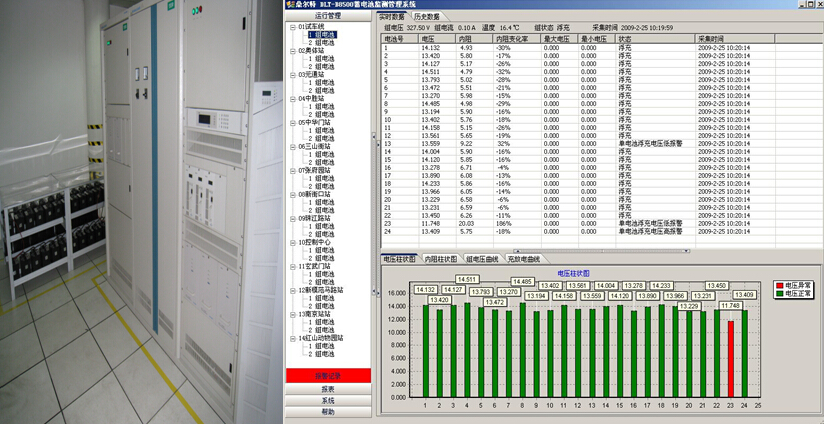Viewport: 824px width, 424px height.
Task: Collapse the 10控制中心 tree node
Action: (293, 242)
